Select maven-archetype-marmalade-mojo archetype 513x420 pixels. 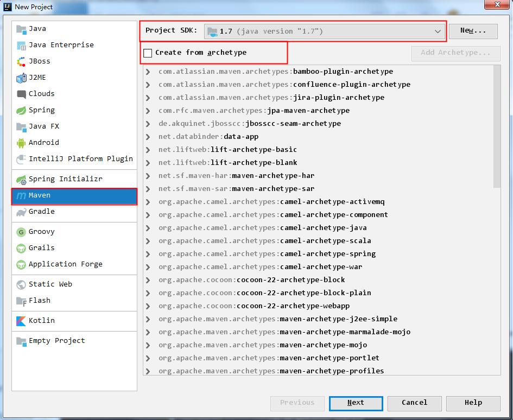point(284,332)
